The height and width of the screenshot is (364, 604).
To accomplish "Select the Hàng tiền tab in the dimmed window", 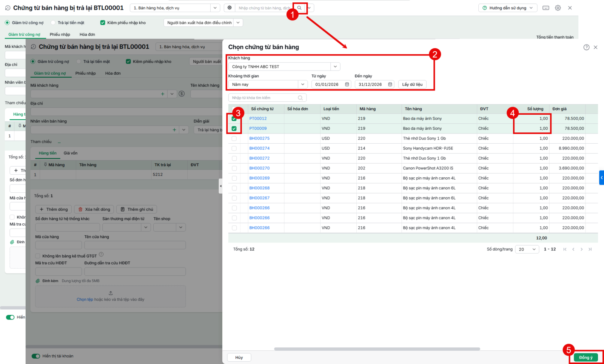I will point(48,153).
